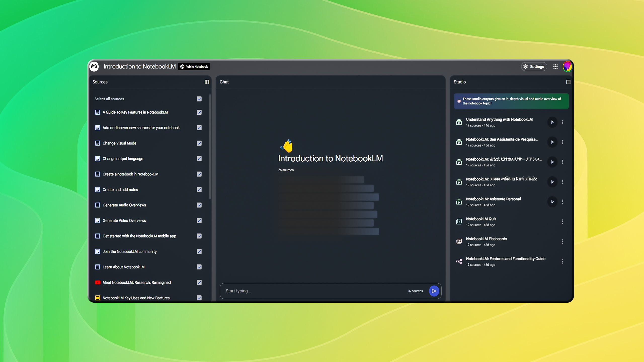The height and width of the screenshot is (362, 644).
Task: Click the mind map icon on Features and Functionality Guide
Action: pyautogui.click(x=459, y=261)
